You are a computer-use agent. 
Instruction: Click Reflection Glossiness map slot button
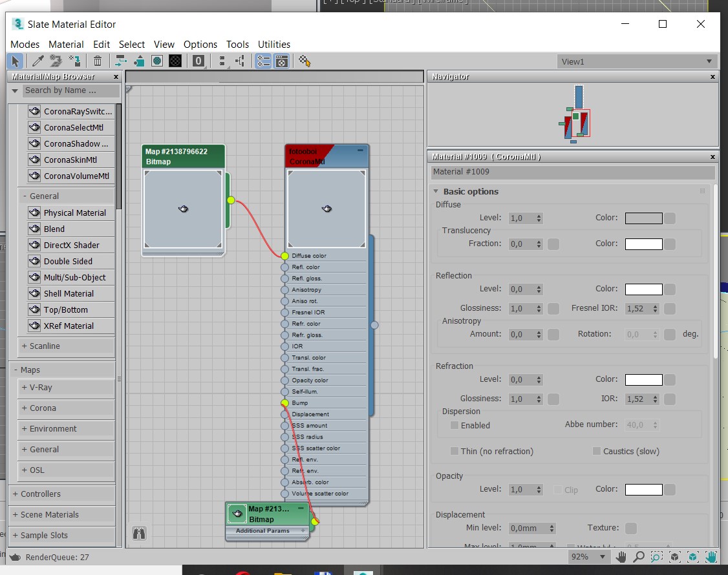[553, 309]
